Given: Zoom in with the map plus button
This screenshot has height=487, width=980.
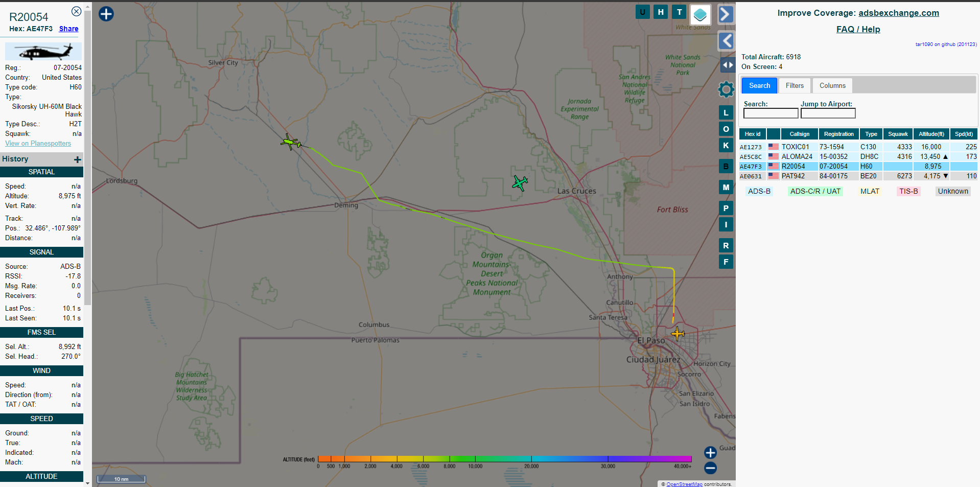Looking at the screenshot, I should pyautogui.click(x=710, y=453).
